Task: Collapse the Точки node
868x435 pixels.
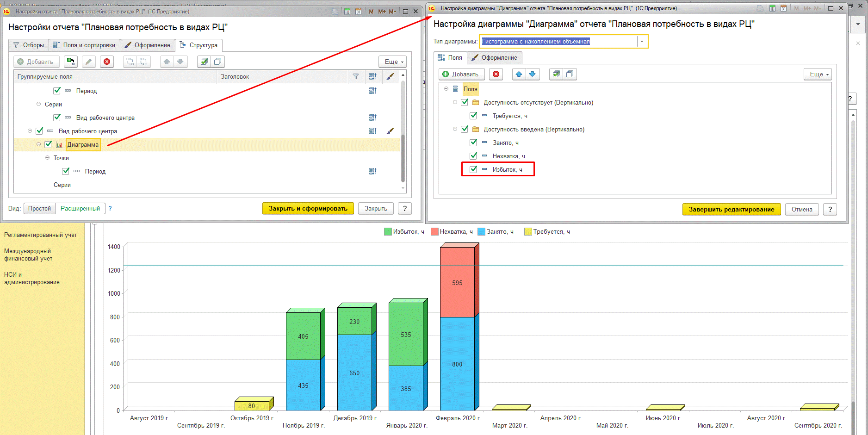Action: 47,158
